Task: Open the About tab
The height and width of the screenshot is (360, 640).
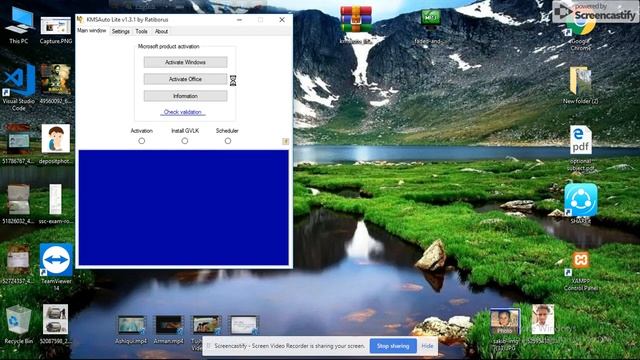Action: [161, 31]
